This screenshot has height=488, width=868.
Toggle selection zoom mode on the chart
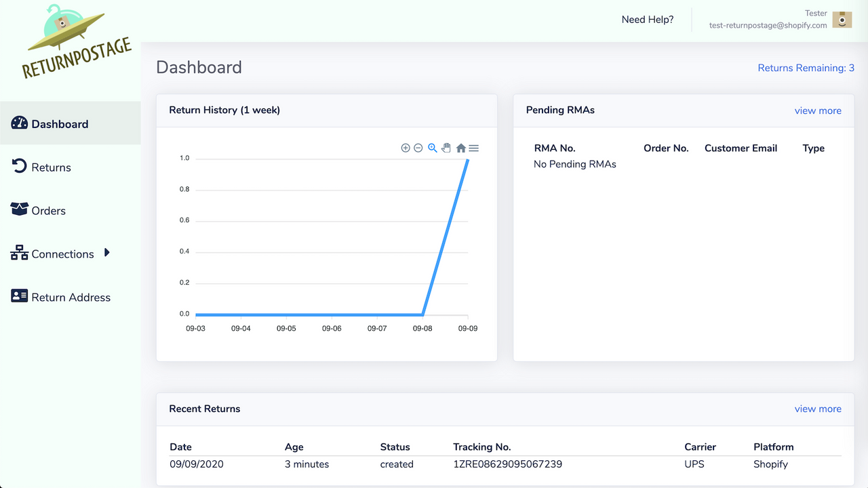pos(433,148)
